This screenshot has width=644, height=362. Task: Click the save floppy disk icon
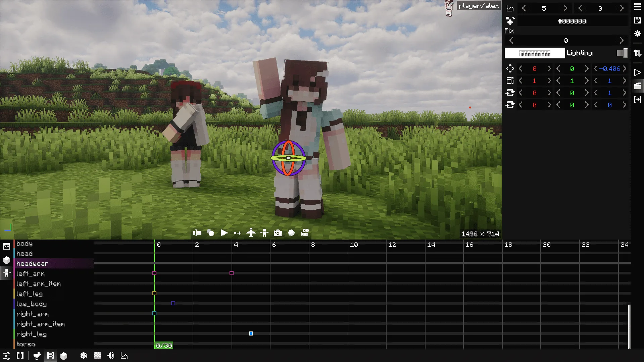pos(638,20)
